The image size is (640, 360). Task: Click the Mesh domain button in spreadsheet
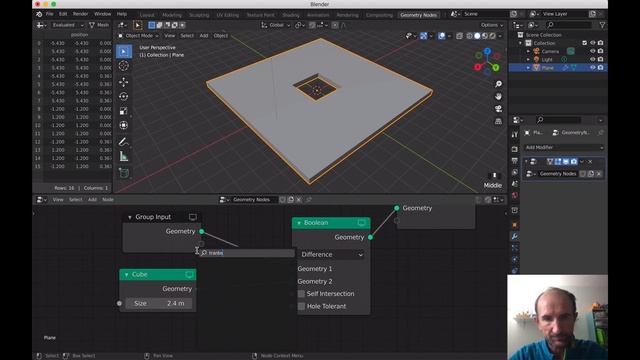tap(99, 25)
